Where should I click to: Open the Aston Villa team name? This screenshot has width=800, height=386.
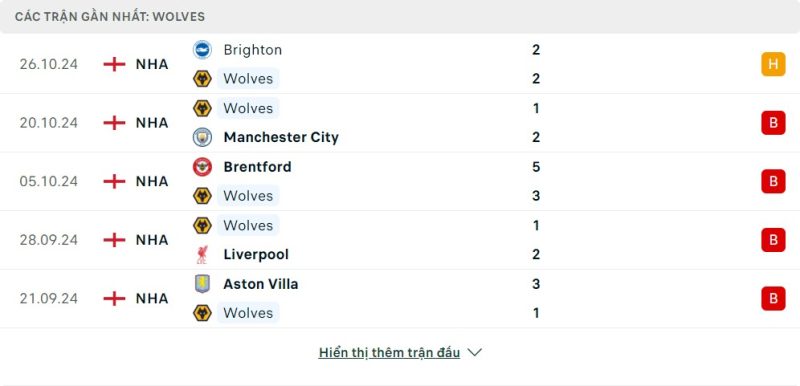[261, 284]
